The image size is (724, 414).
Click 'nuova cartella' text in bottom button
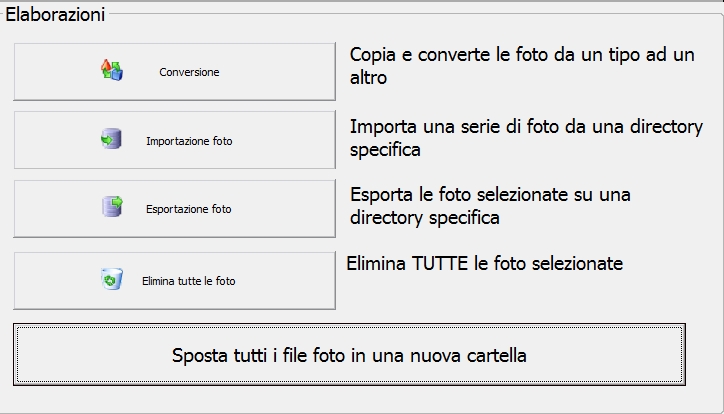click(468, 355)
